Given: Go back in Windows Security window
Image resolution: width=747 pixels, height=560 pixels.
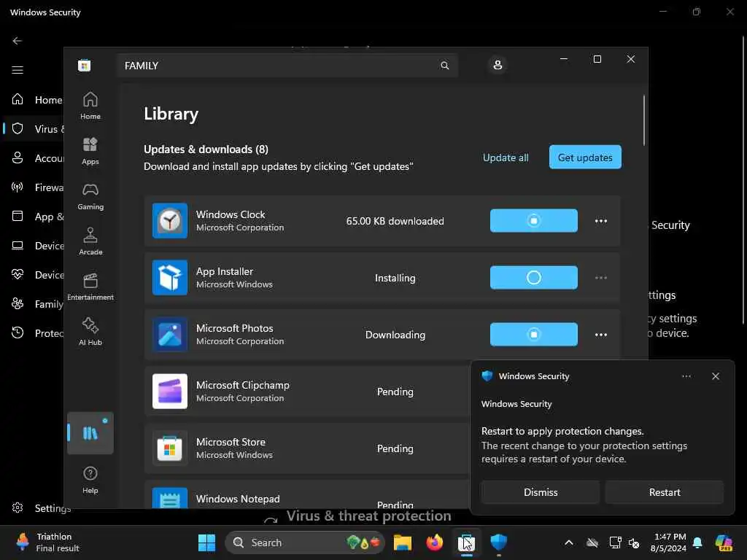Looking at the screenshot, I should coord(18,41).
